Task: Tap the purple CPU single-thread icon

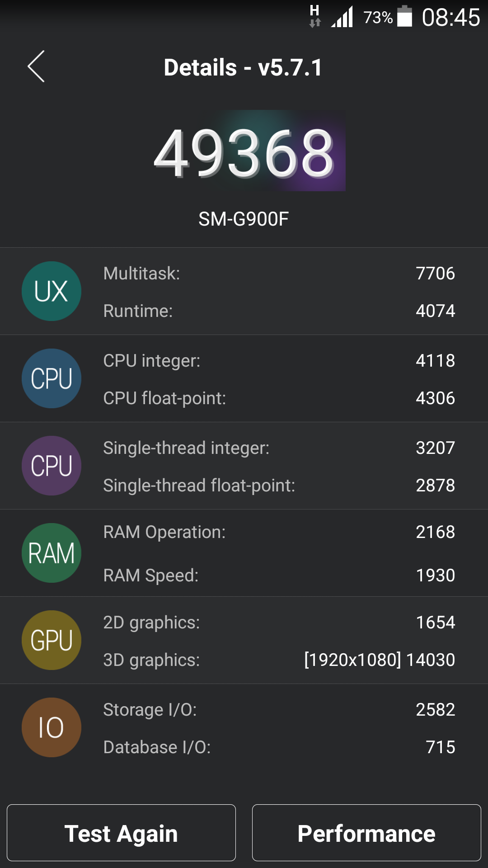Action: [x=52, y=466]
